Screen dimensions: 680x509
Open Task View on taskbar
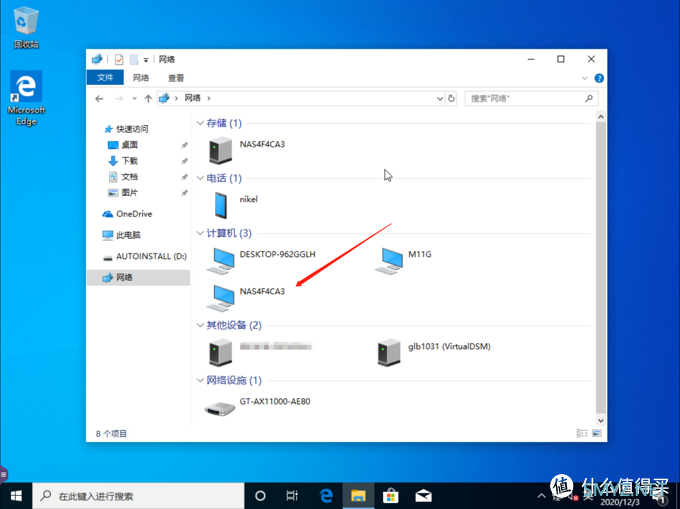tap(292, 496)
